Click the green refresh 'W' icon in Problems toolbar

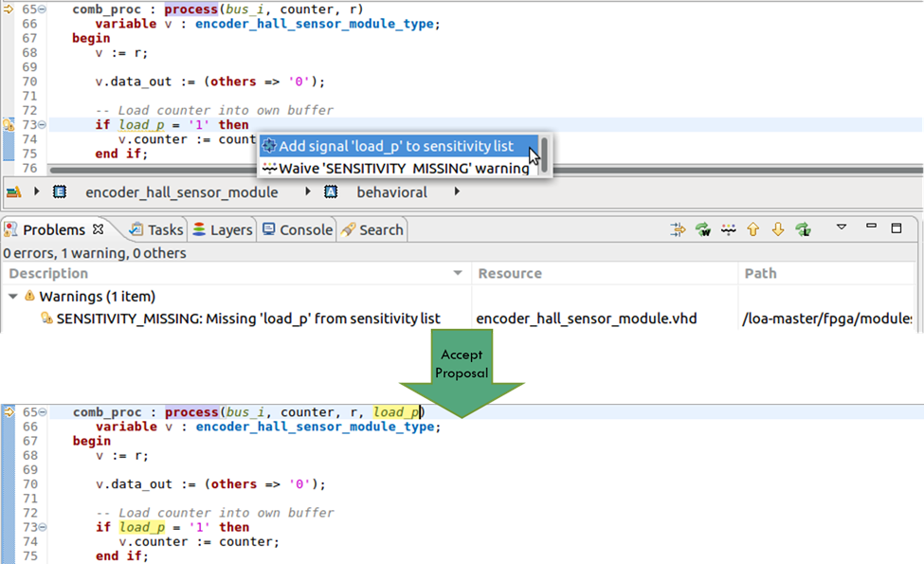point(703,229)
